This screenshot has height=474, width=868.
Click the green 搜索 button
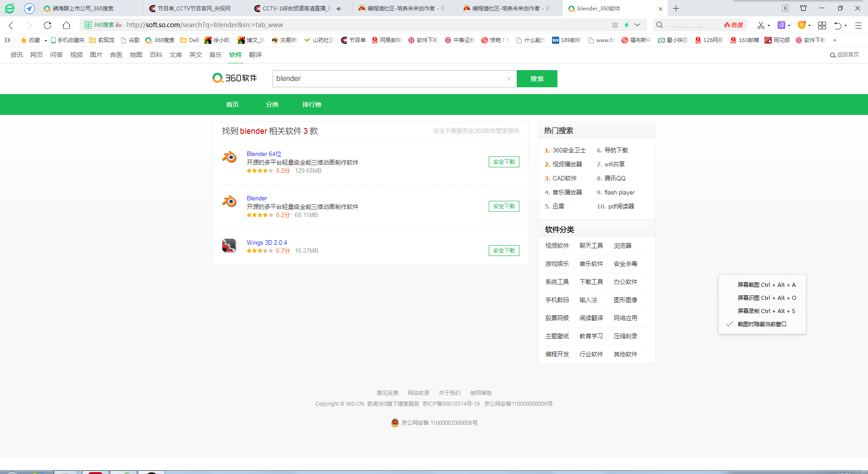click(x=537, y=79)
